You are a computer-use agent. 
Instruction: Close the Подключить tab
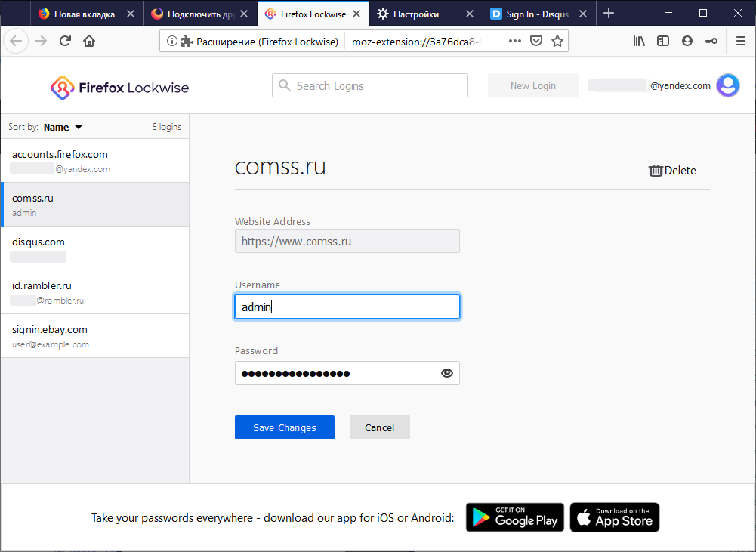point(244,14)
